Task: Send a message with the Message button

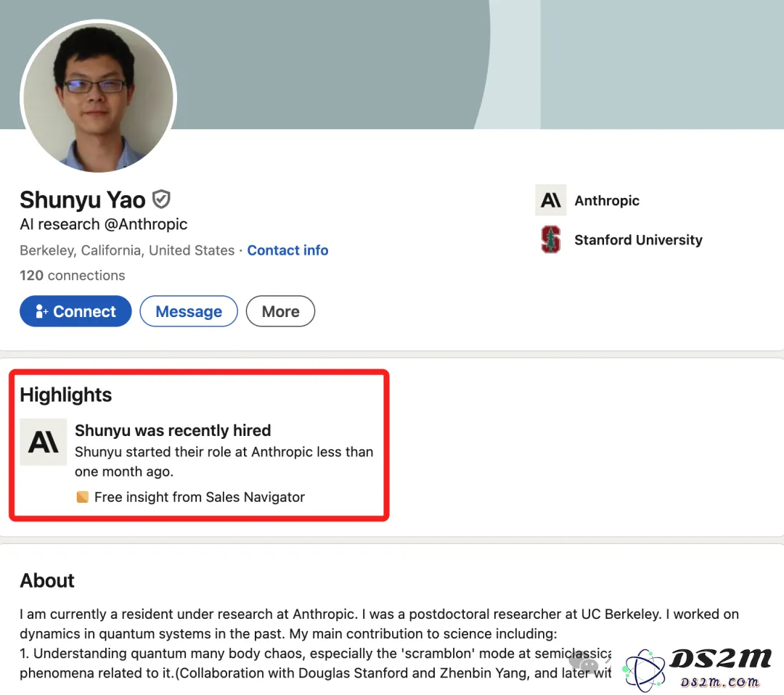Action: pos(189,311)
